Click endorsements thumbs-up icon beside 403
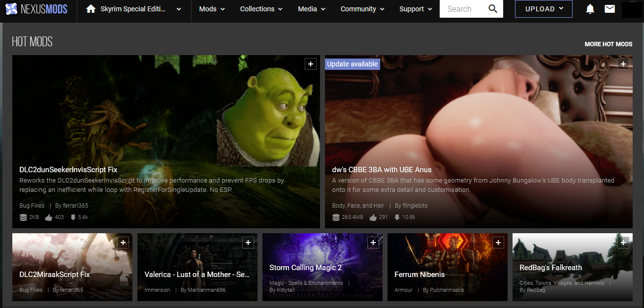The height and width of the screenshot is (308, 644). (x=49, y=217)
